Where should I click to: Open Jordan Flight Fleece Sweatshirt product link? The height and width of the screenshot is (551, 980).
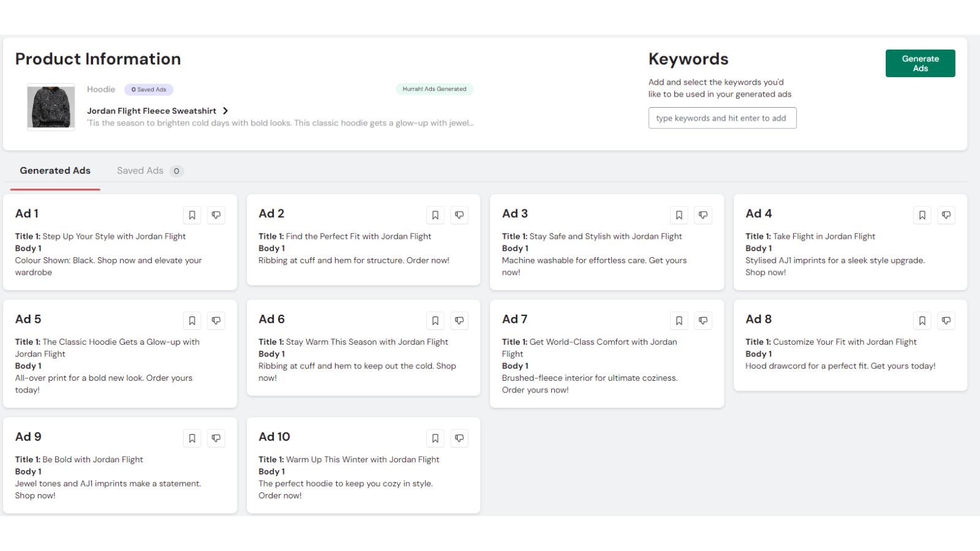[151, 111]
